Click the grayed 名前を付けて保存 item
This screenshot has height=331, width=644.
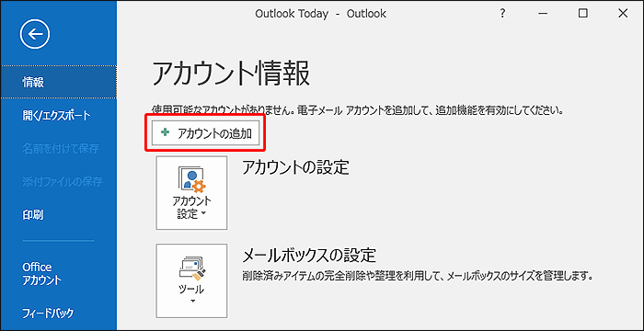coord(61,148)
